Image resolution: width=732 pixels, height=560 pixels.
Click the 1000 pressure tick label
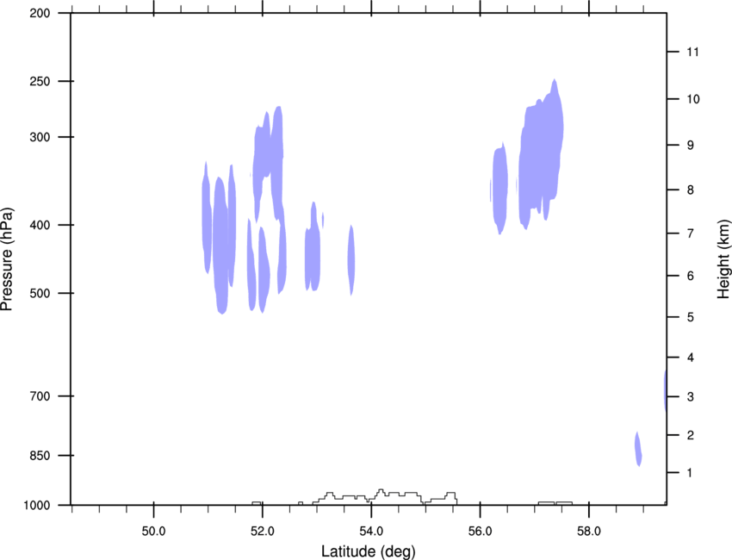pyautogui.click(x=37, y=506)
